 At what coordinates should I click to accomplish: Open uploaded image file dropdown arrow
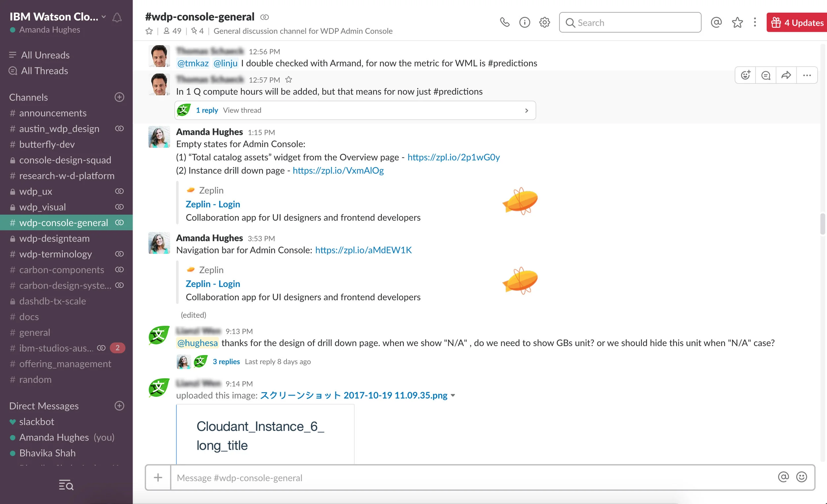[453, 395]
